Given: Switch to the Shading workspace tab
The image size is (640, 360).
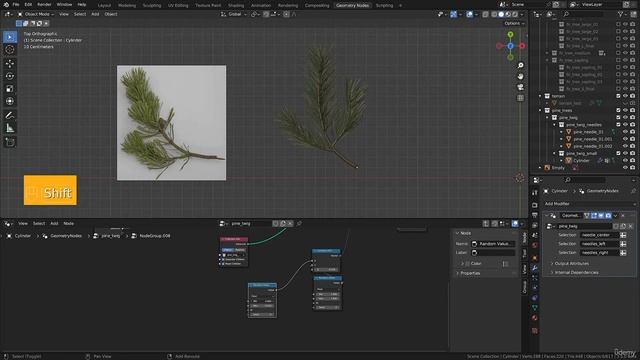Looking at the screenshot, I should click(x=236, y=5).
